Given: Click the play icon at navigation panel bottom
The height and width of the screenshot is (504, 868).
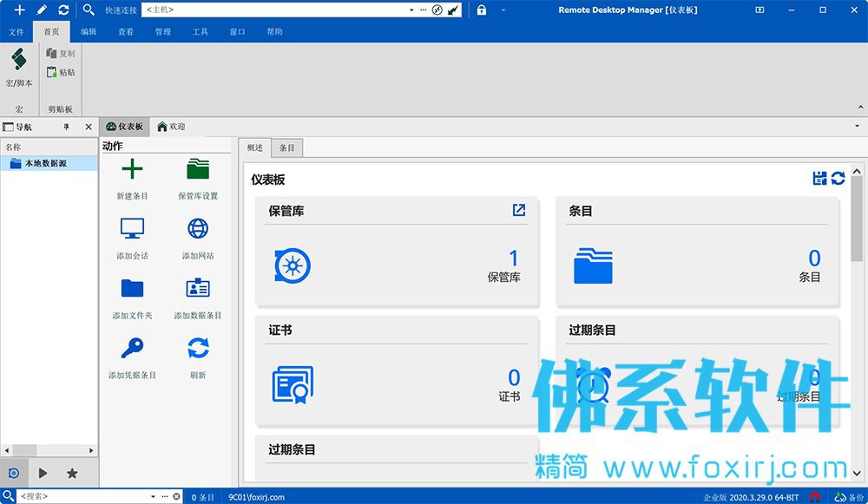Looking at the screenshot, I should [43, 473].
